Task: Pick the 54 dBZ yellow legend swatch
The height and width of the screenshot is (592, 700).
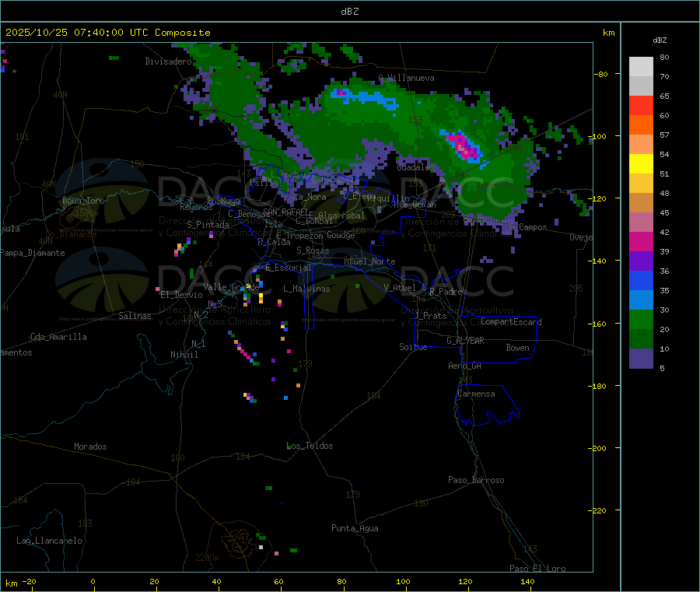Action: [641, 164]
